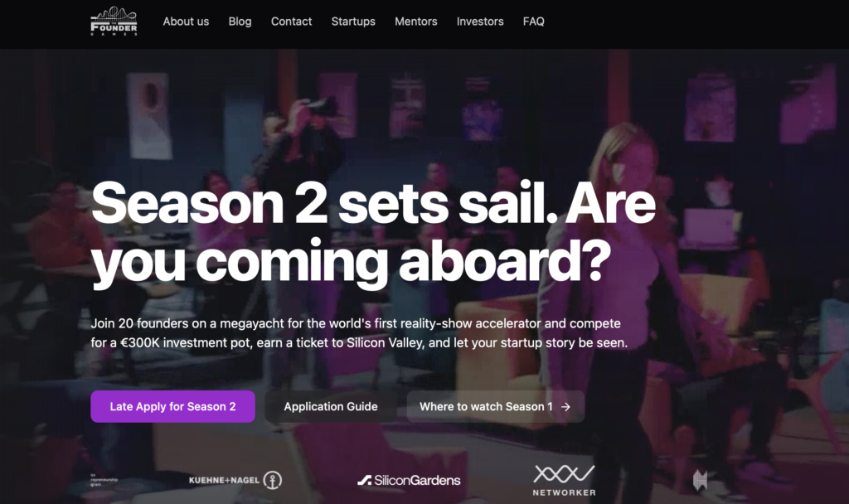
Task: Select Investors in the navigation bar
Action: pos(480,22)
